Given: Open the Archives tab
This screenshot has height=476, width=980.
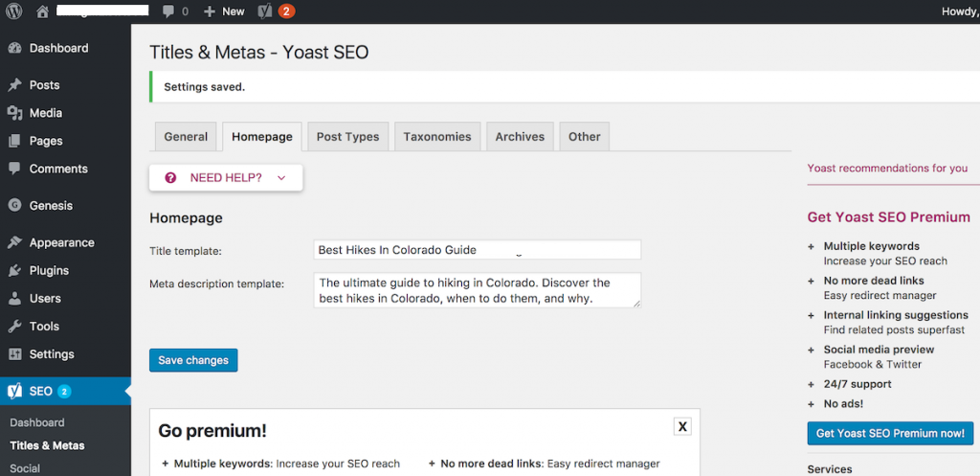Looking at the screenshot, I should click(x=520, y=136).
